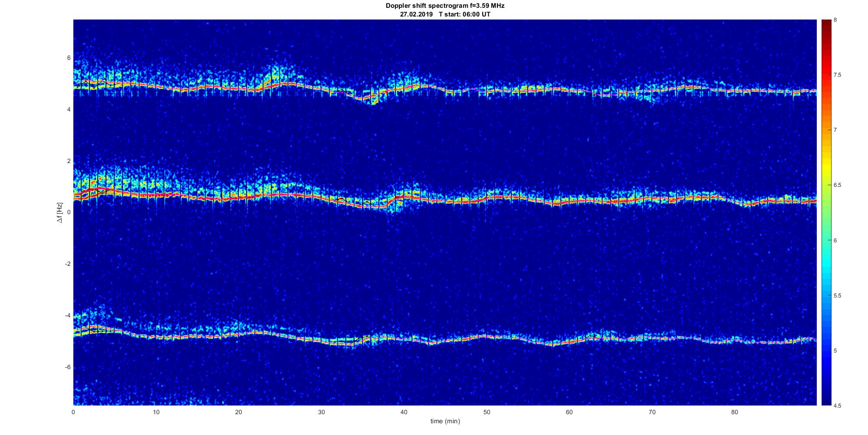Click the x-axis tick label '30'
This screenshot has height=435, width=868.
tap(321, 412)
